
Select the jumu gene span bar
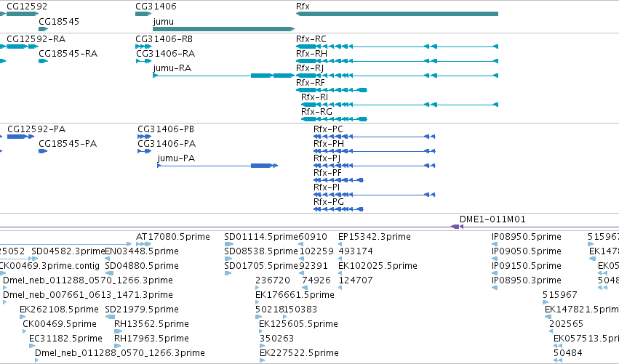click(x=224, y=29)
